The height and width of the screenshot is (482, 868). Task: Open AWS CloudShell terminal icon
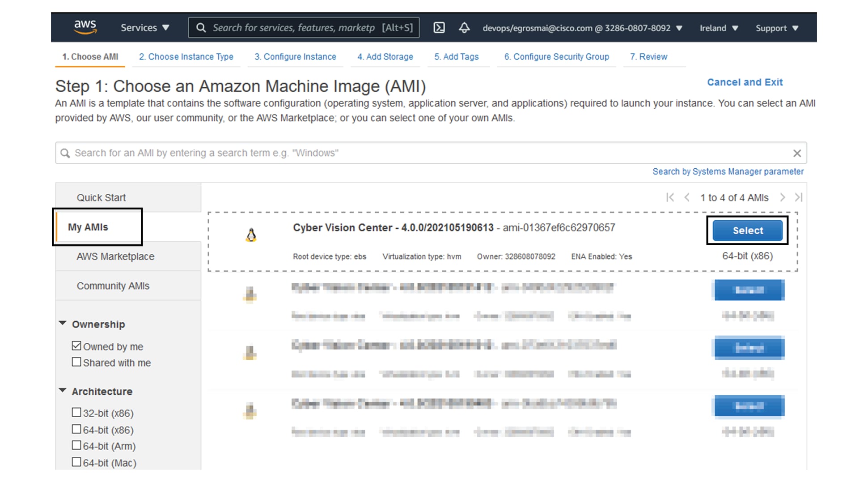439,28
